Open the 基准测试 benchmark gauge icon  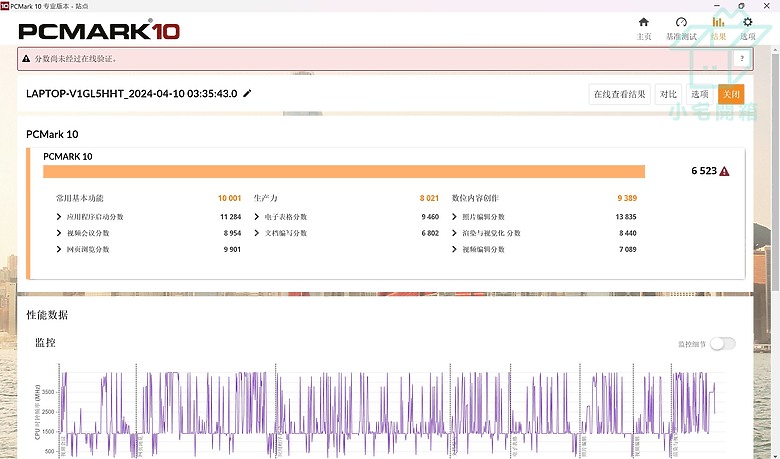681,22
